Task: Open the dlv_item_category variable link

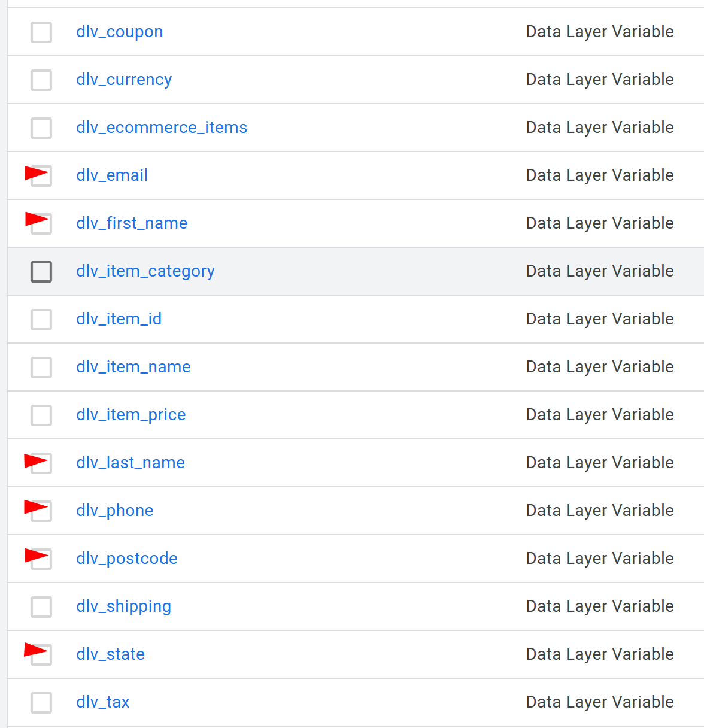Action: click(x=145, y=271)
